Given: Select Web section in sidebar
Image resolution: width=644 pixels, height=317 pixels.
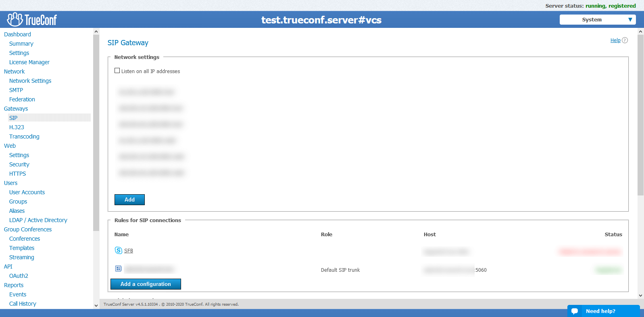Looking at the screenshot, I should tap(10, 146).
